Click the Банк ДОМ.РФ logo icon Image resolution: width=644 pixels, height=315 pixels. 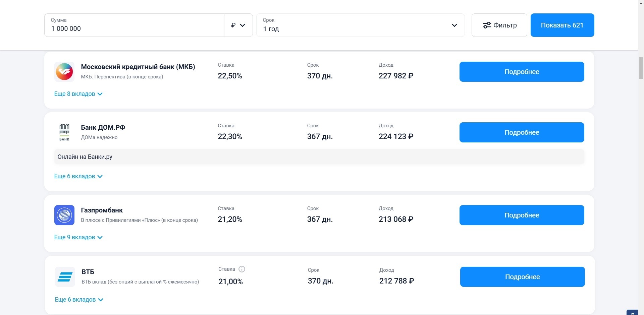click(64, 132)
